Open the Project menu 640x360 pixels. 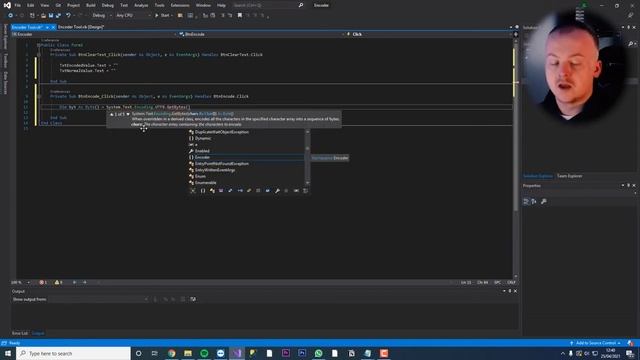pos(73,5)
